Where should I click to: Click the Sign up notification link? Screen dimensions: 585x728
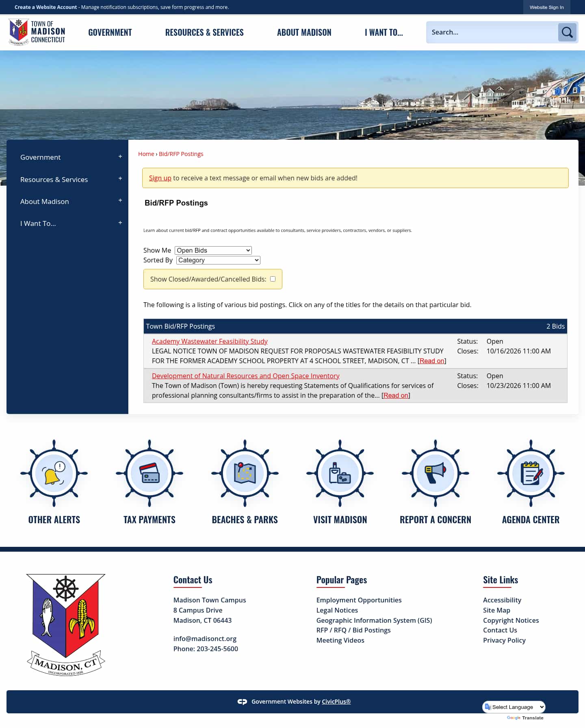pyautogui.click(x=160, y=178)
